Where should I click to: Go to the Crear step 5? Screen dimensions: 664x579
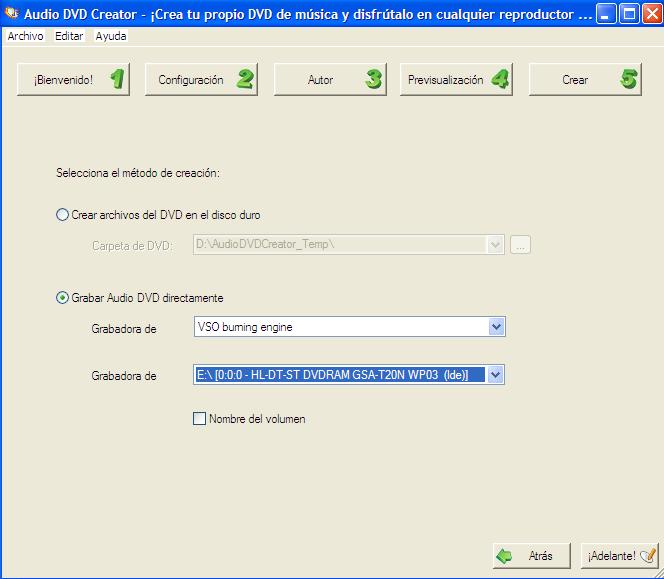click(x=585, y=80)
